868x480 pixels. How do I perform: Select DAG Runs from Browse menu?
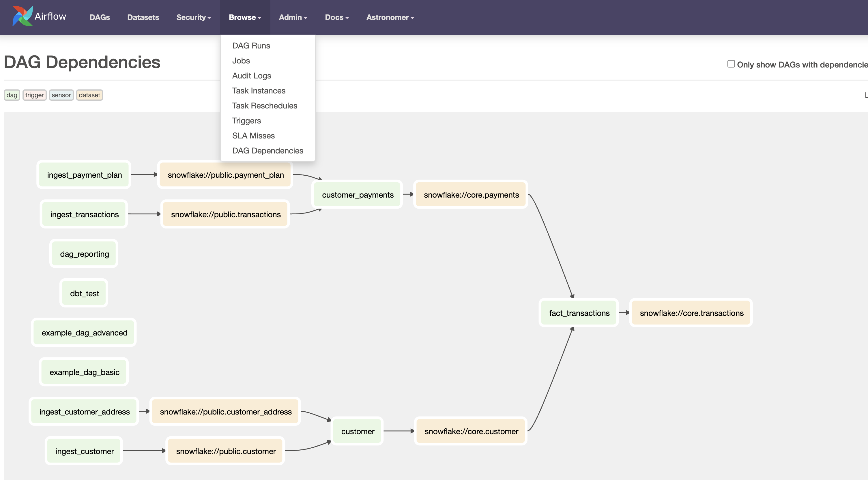pyautogui.click(x=251, y=46)
